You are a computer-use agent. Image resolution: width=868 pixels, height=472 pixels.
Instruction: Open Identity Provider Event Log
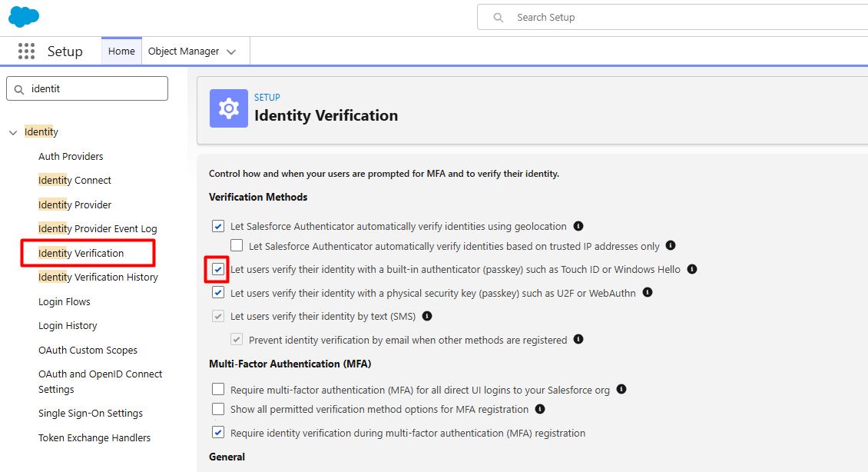coord(98,229)
